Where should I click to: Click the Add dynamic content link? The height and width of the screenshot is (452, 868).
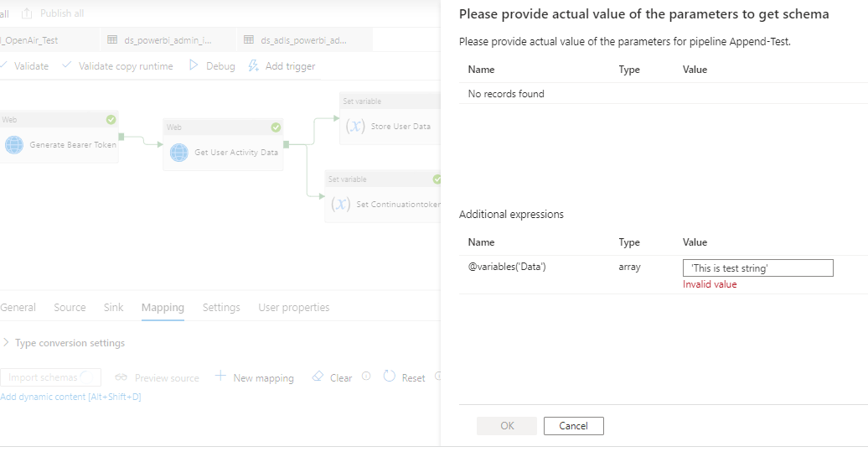click(x=70, y=397)
